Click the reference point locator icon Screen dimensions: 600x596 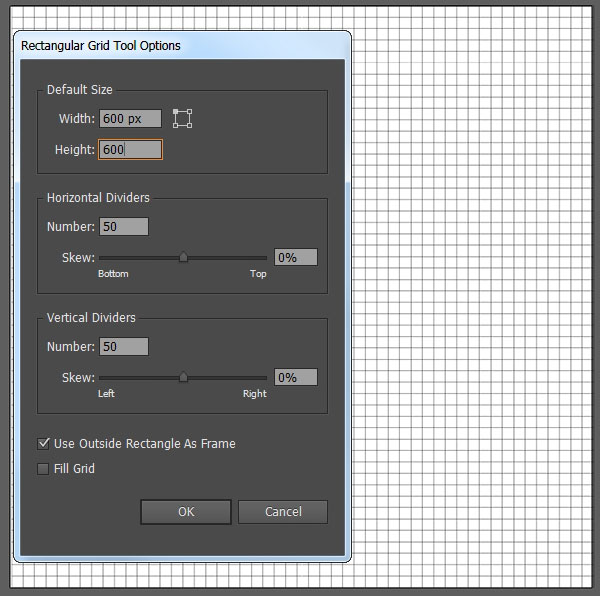pyautogui.click(x=182, y=119)
